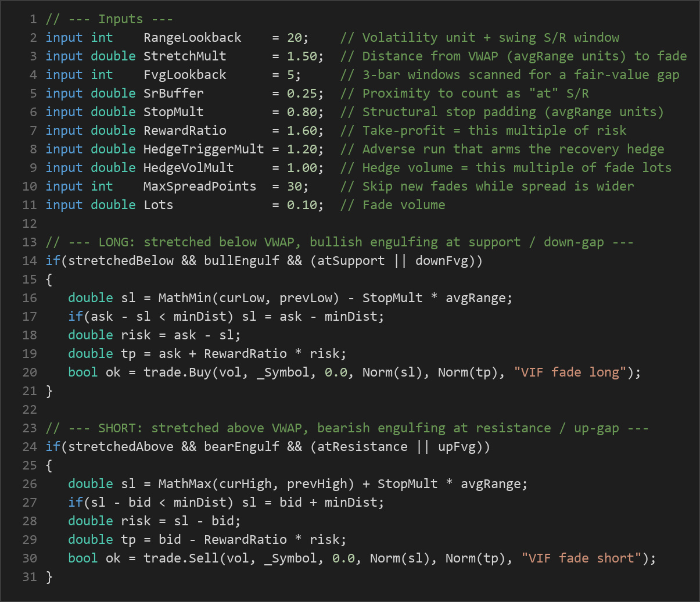Place cursor on the FvgLookback identifier

[185, 75]
